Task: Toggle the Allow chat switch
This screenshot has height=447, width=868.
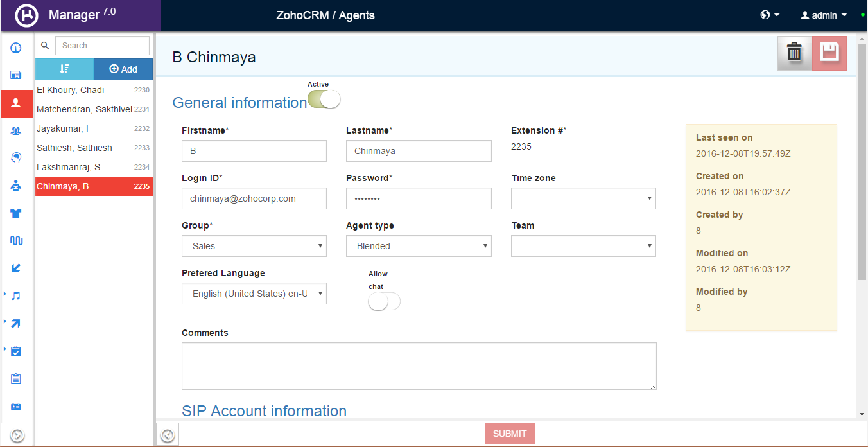Action: click(384, 301)
